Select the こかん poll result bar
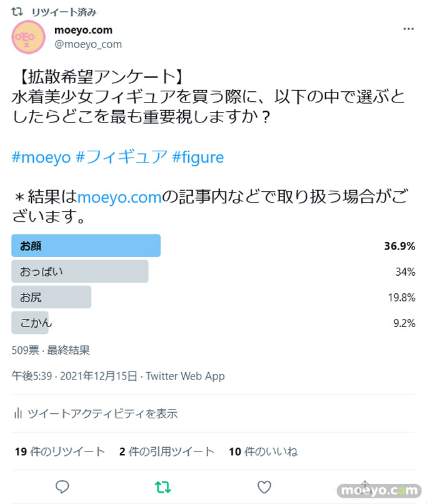 31,323
